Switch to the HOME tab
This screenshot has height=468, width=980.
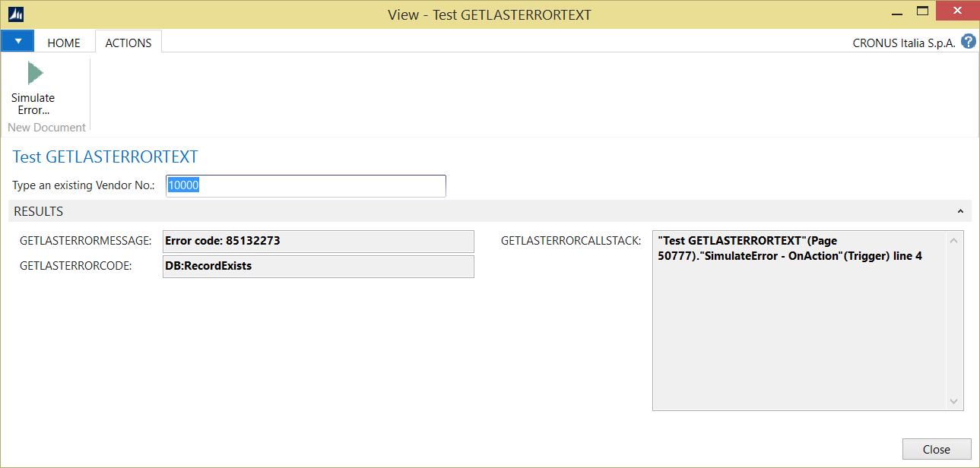pos(64,43)
